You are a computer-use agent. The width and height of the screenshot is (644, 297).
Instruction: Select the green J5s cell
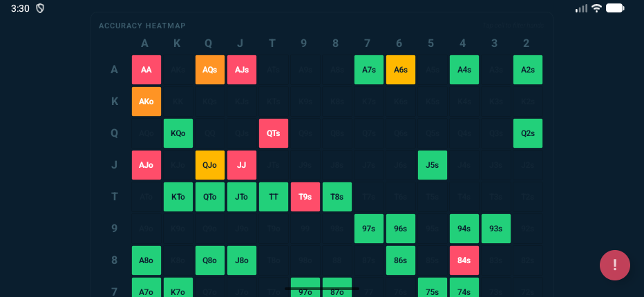(433, 165)
